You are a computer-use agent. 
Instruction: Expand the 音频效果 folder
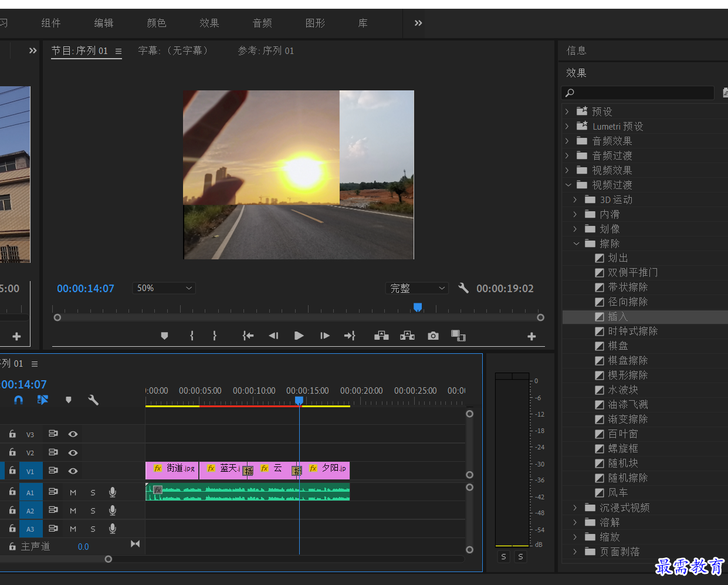pos(567,141)
